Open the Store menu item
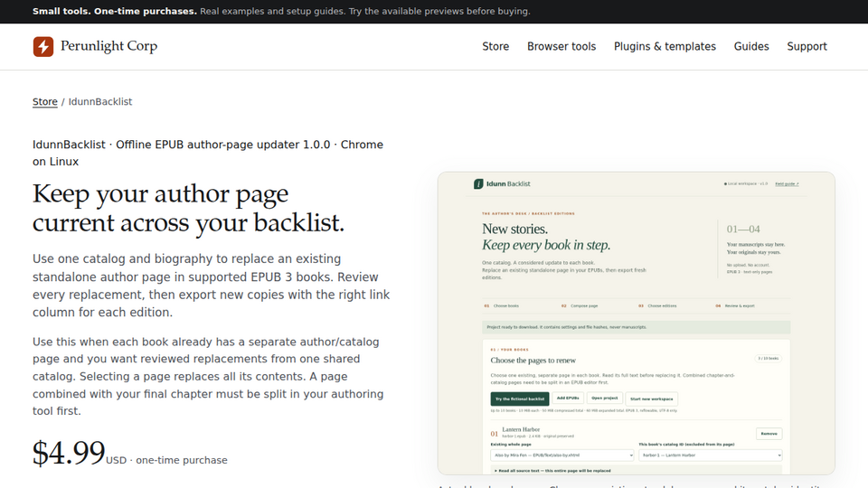The image size is (868, 488). (495, 46)
